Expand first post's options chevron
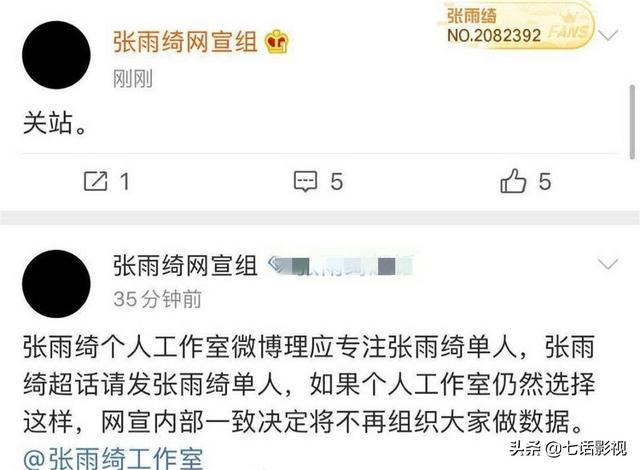Screen dimensions: 640x470 point(608,35)
